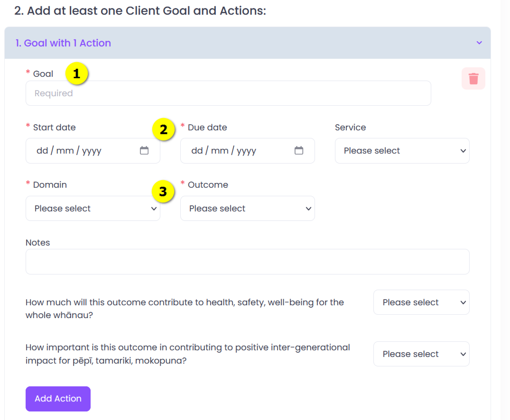The width and height of the screenshot is (510, 420).
Task: Click the Goal with 1 Action header title
Action: point(63,43)
